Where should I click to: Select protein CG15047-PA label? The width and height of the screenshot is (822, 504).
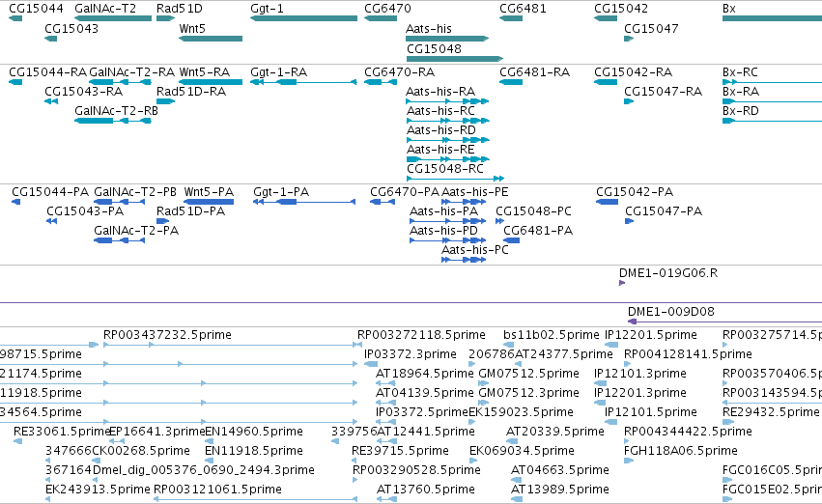click(x=664, y=211)
